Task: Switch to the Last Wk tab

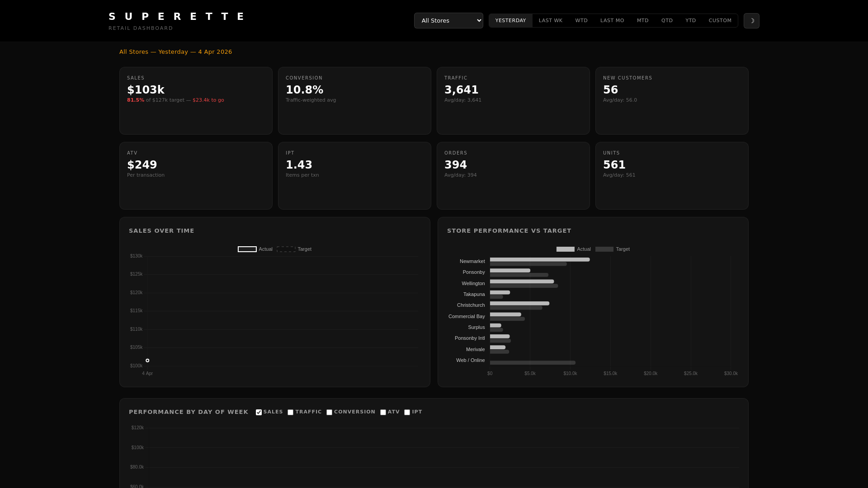Action: (551, 21)
